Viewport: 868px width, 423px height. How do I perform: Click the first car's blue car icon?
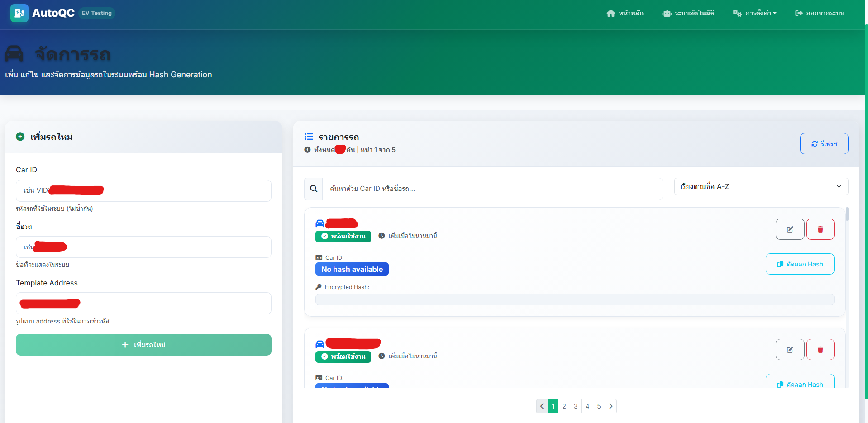click(320, 223)
